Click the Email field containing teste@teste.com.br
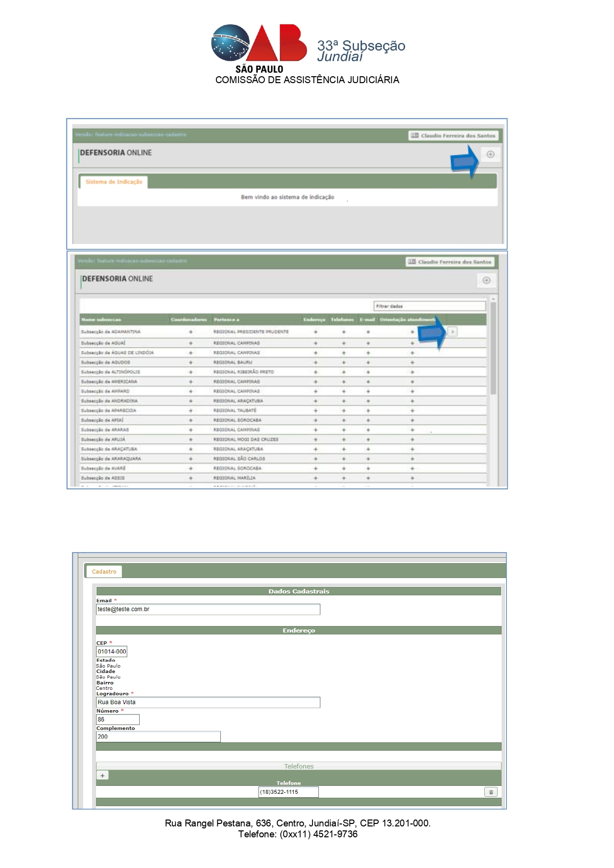 [208, 609]
